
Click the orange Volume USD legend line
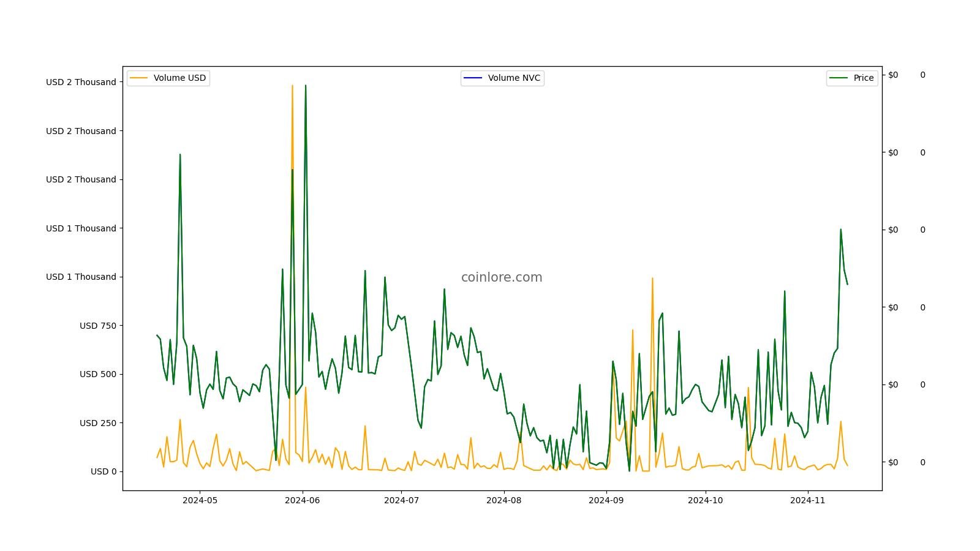click(x=139, y=78)
